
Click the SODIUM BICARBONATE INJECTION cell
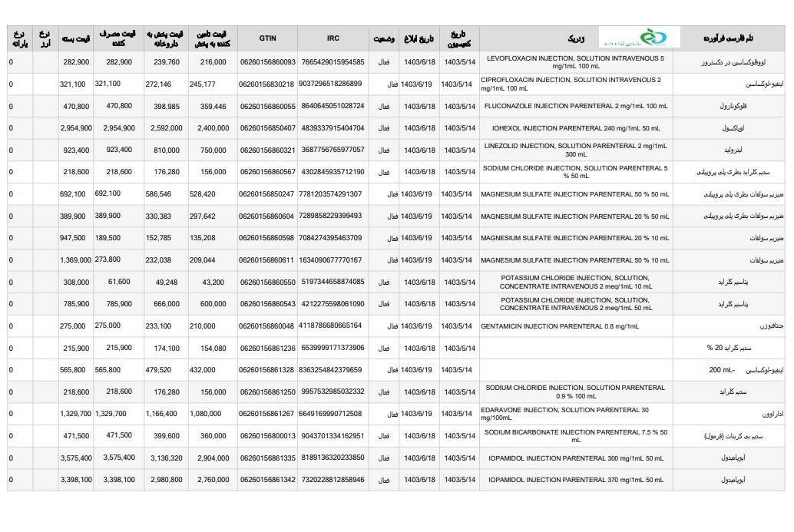tap(575, 437)
